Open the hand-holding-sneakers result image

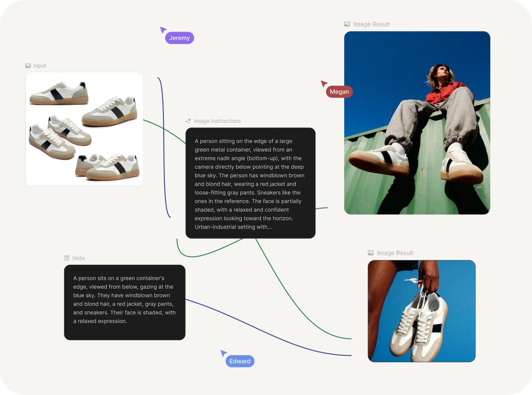[x=422, y=311]
